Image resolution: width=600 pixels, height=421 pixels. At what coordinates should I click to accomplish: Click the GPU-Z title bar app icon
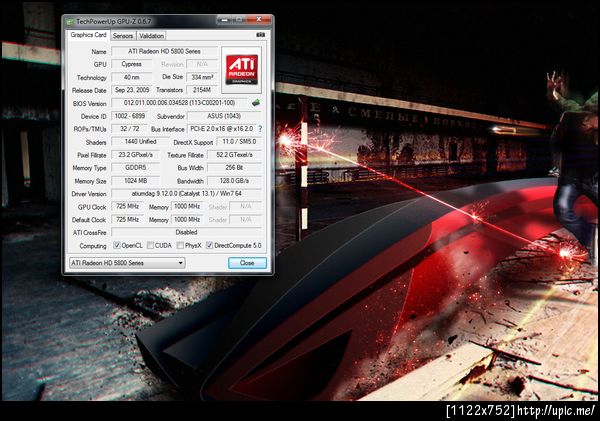tap(70, 22)
